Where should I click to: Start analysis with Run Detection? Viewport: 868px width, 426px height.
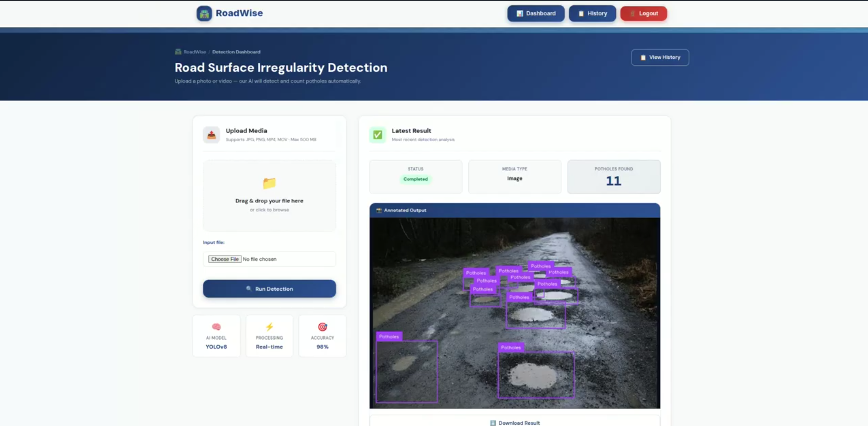[x=269, y=289]
